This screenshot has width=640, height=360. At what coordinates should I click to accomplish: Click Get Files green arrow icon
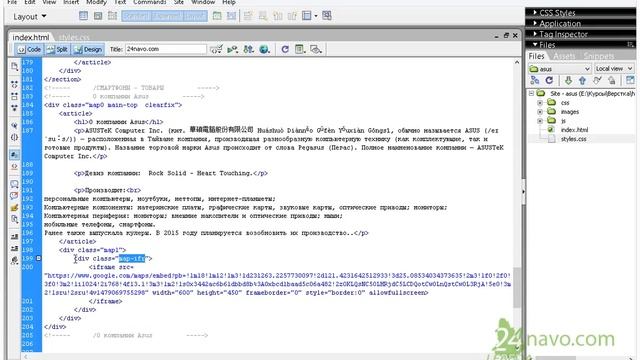pyautogui.click(x=568, y=80)
